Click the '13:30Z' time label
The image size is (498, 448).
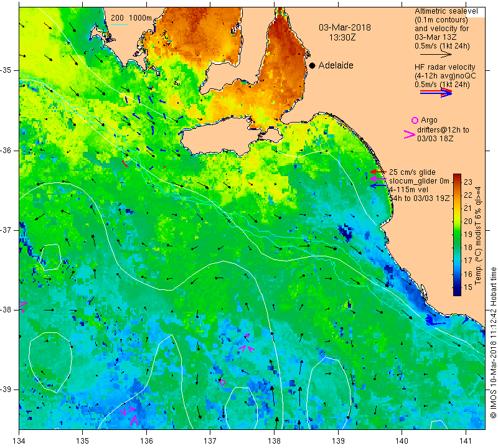[x=342, y=37]
